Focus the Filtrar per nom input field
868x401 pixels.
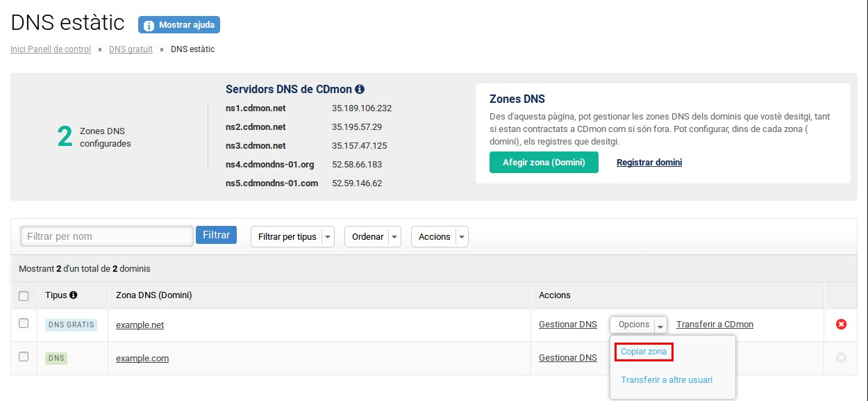(107, 236)
